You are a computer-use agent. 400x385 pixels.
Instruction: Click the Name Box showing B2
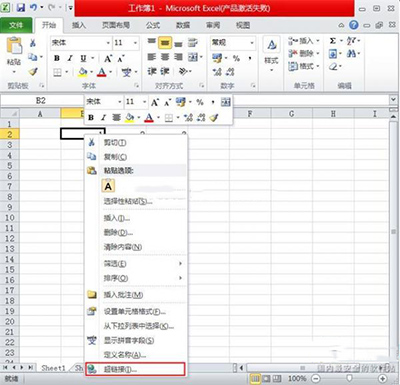41,100
